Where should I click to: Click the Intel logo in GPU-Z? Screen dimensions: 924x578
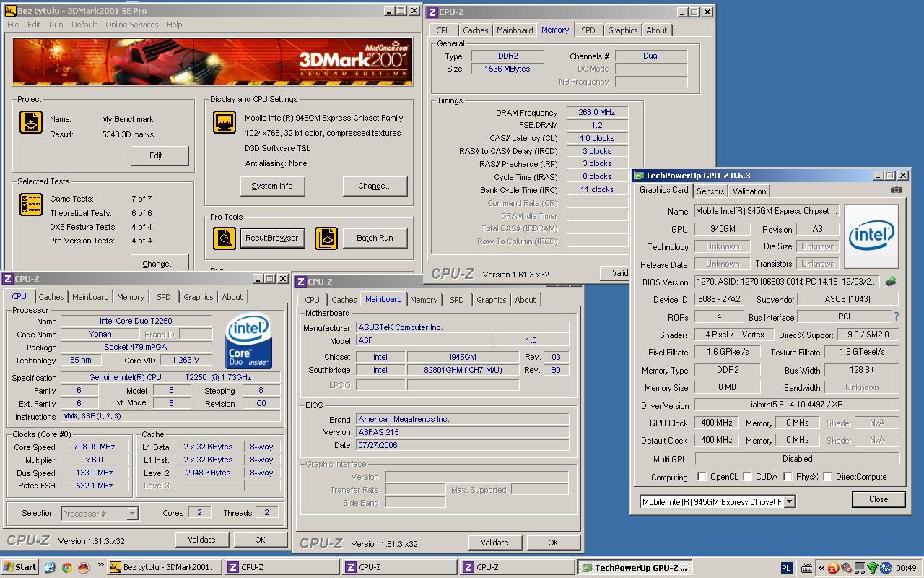pyautogui.click(x=871, y=235)
